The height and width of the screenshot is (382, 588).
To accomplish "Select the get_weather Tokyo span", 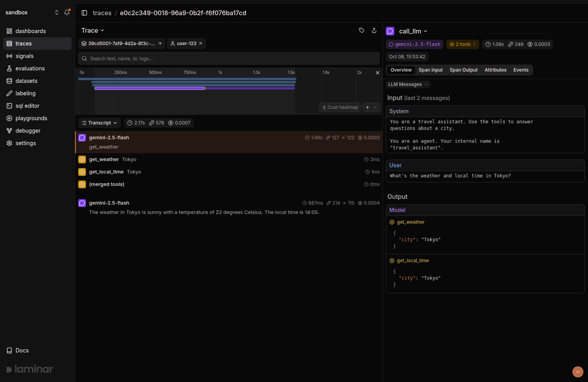I will coord(229,159).
